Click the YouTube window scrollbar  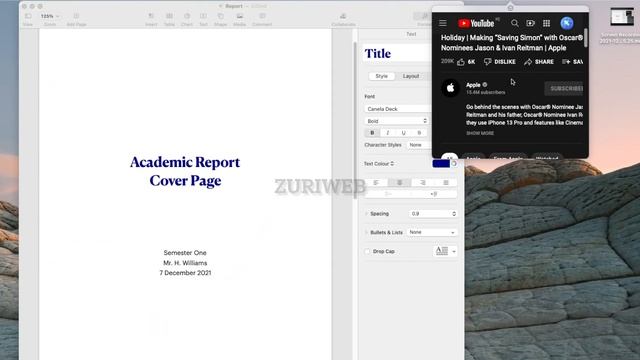click(586, 38)
